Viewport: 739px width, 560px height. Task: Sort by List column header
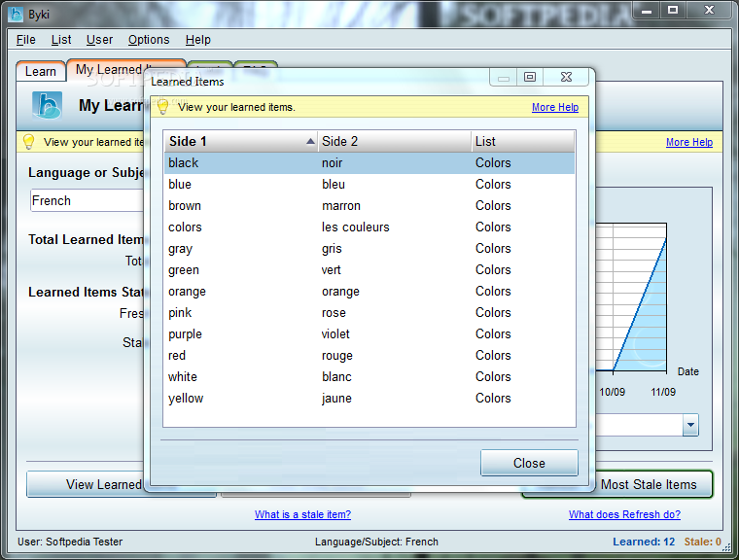pyautogui.click(x=523, y=141)
